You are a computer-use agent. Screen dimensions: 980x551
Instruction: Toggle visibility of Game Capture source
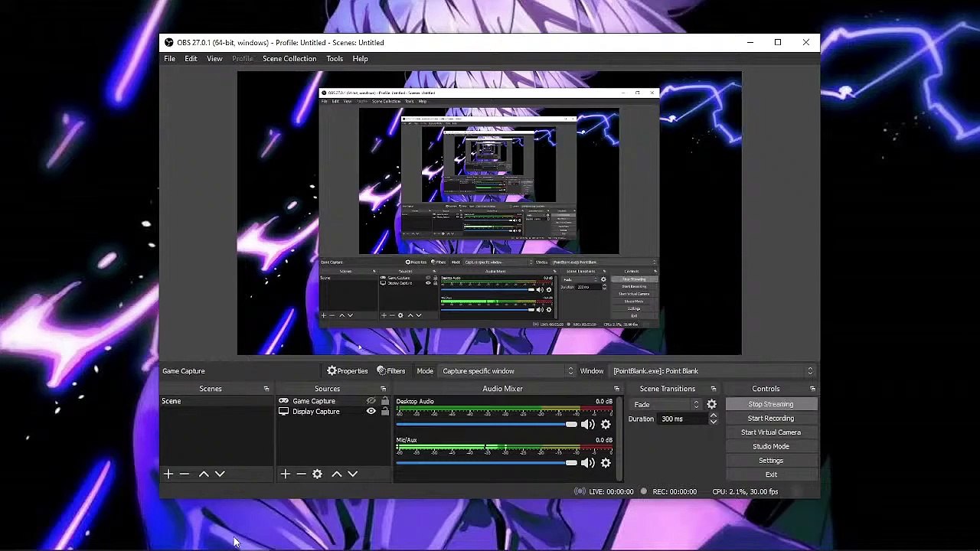(371, 401)
